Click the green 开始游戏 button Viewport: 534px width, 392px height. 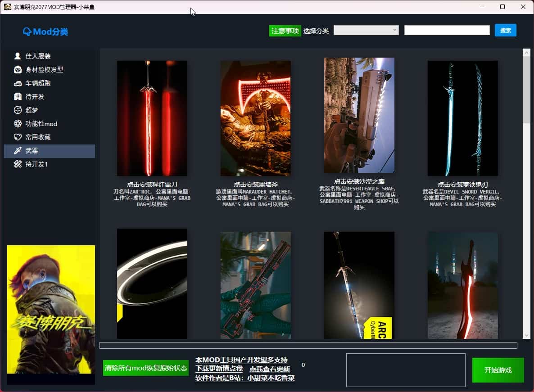coord(498,370)
